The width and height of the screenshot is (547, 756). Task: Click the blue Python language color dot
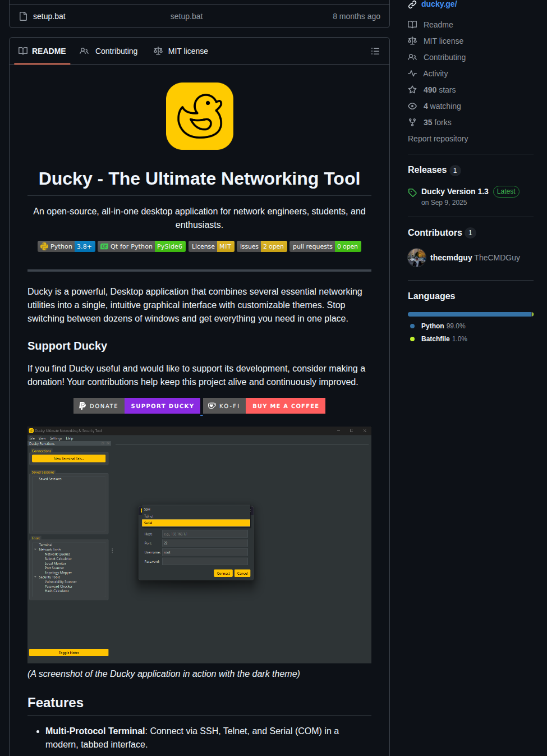pos(412,326)
